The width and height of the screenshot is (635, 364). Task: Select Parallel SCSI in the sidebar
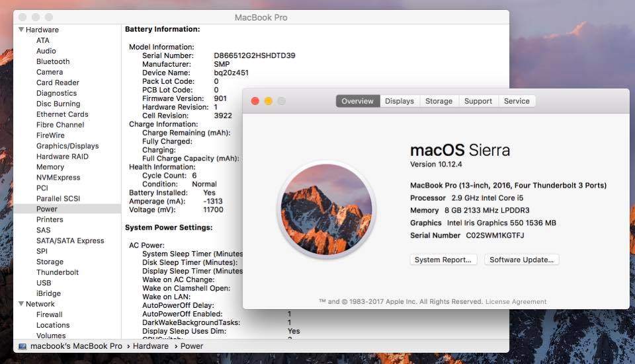coord(58,198)
